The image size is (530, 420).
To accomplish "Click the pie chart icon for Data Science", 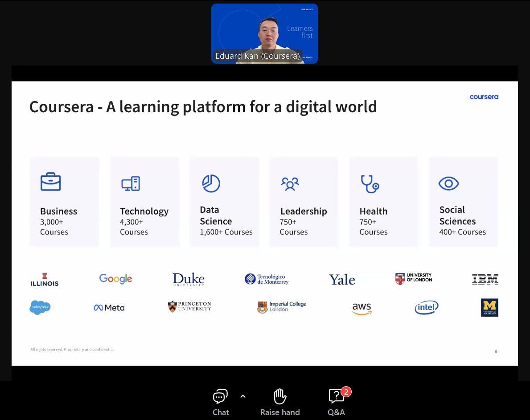I will (x=211, y=183).
